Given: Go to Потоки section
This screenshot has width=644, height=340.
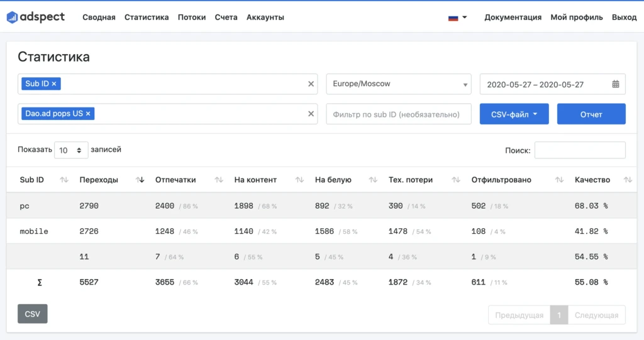Looking at the screenshot, I should [x=192, y=17].
